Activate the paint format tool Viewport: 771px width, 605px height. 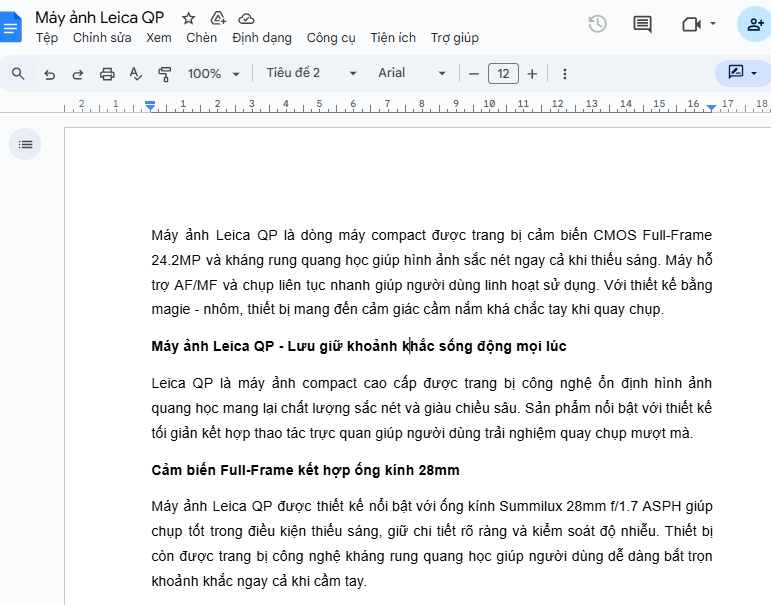point(164,74)
